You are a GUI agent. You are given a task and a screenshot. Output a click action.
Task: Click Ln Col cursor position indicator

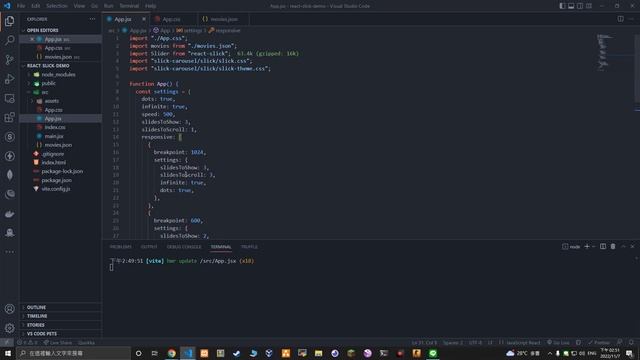click(424, 342)
